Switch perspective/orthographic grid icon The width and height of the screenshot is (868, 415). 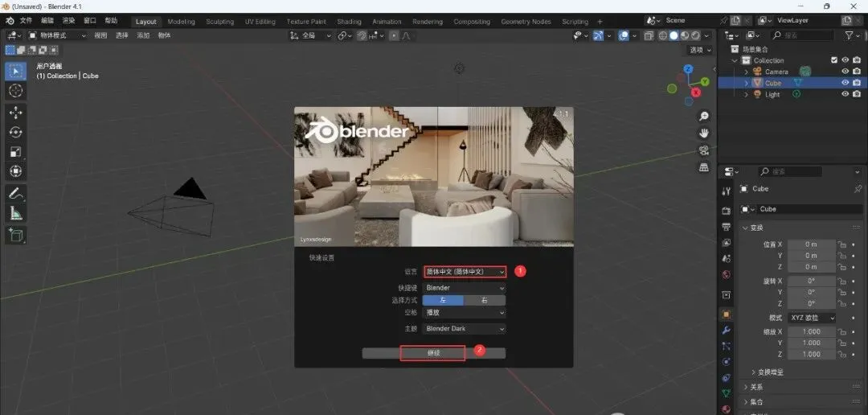click(704, 166)
